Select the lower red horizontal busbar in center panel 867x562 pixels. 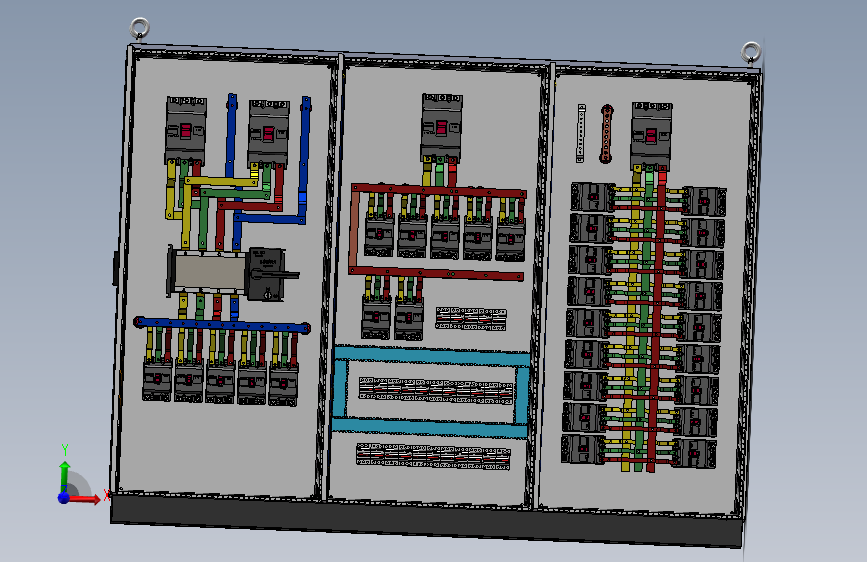[436, 273]
